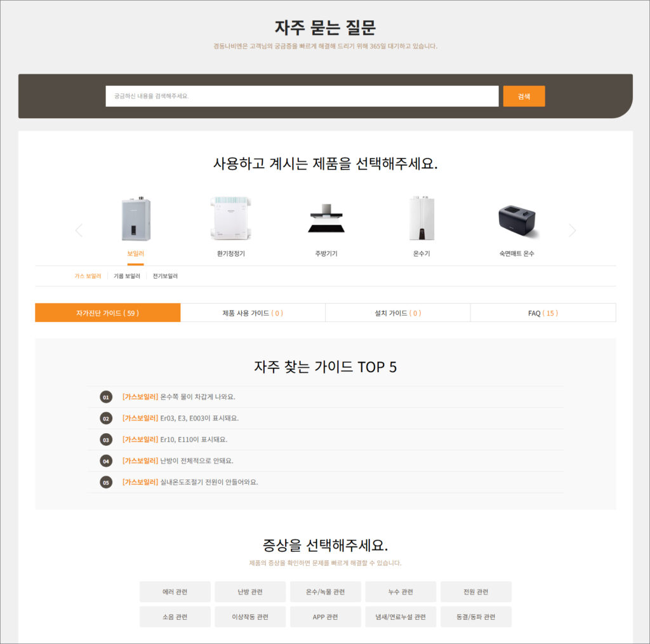Switch to the 제품 사용 가이드 tab

point(253,312)
